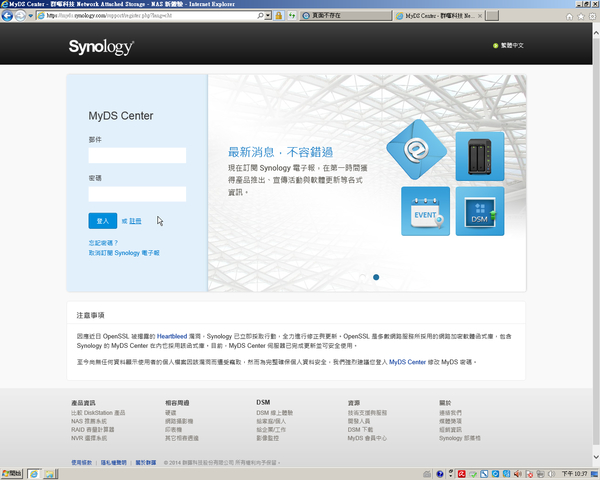
Task: Open the 硬碟 compatibility footer link
Action: click(x=171, y=413)
